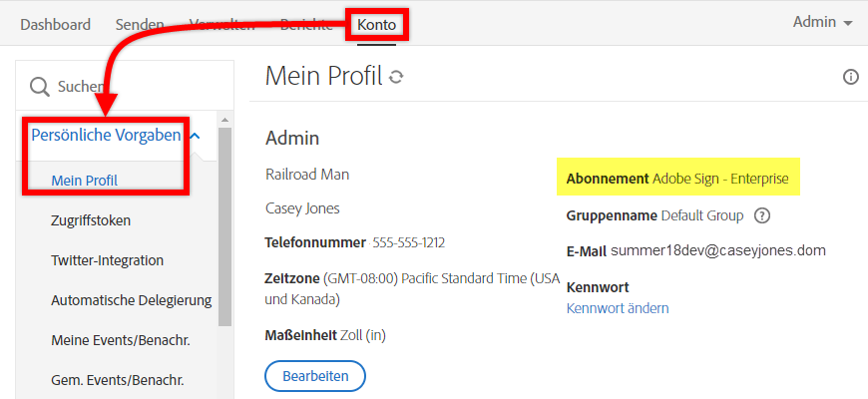This screenshot has width=868, height=399.
Task: Click the refresh icon beside Mein Profil
Action: click(x=396, y=78)
